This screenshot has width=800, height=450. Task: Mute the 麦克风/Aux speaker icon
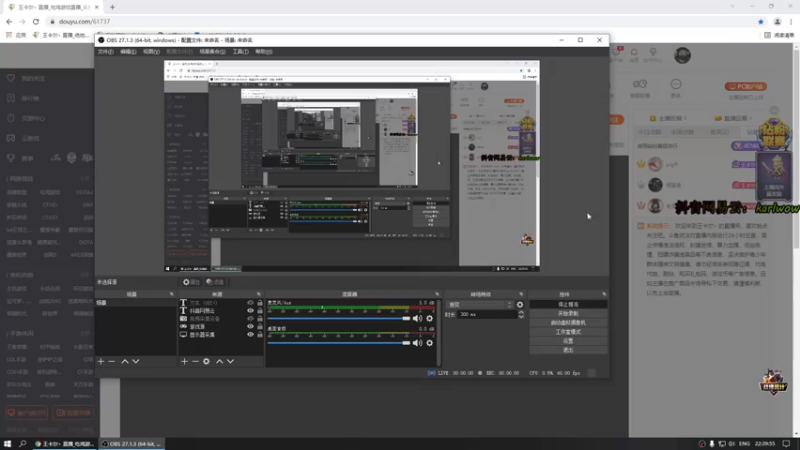click(x=417, y=318)
